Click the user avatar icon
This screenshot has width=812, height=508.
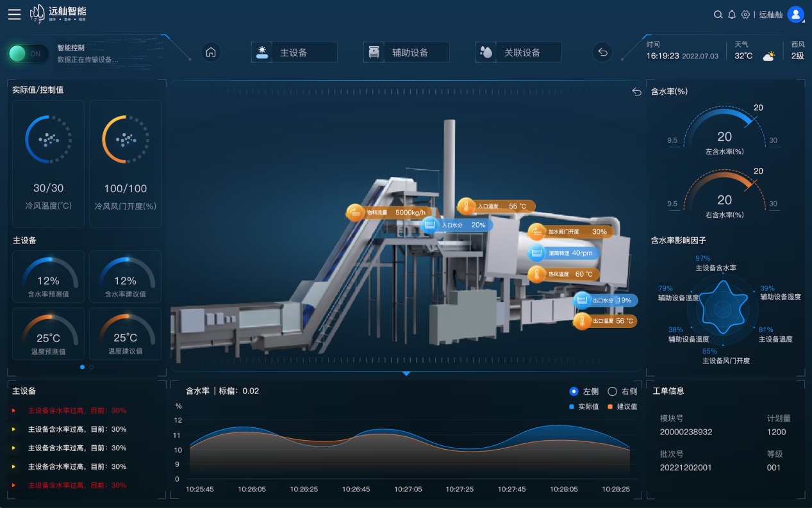(795, 14)
